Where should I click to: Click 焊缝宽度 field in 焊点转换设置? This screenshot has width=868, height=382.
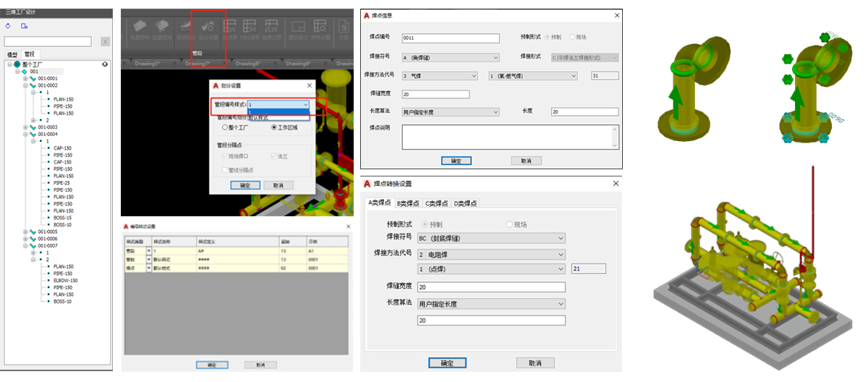pyautogui.click(x=490, y=287)
